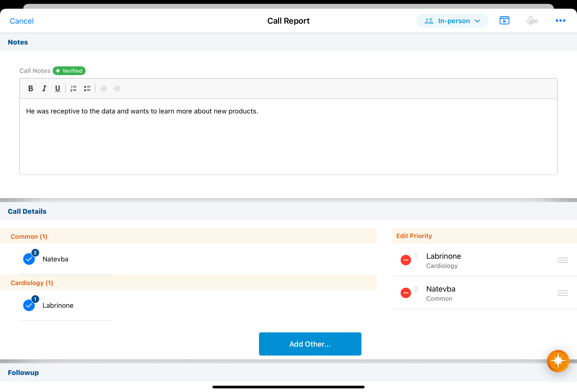The image size is (577, 392).
Task: Insert a numbered list in notes
Action: 73,89
